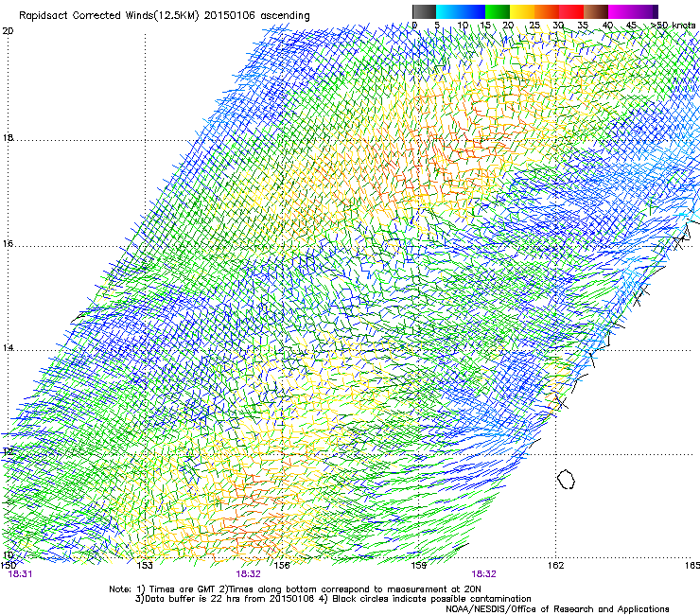700x615 pixels.
Task: Click the purple '18:32' time right of 159
Action: [x=484, y=574]
